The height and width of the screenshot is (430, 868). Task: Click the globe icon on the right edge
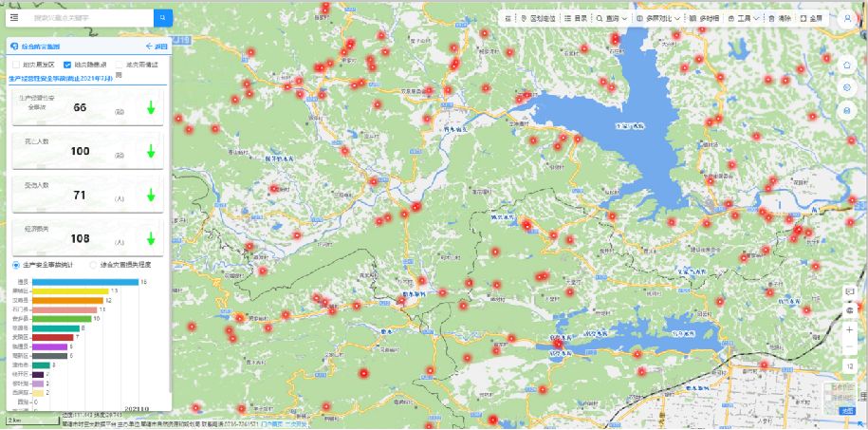(850, 309)
